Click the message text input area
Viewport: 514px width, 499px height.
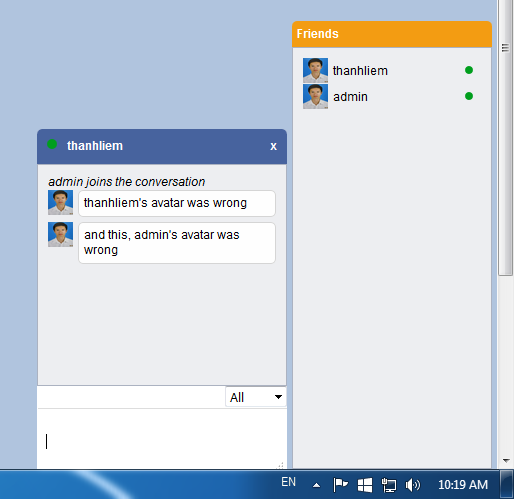tap(162, 439)
